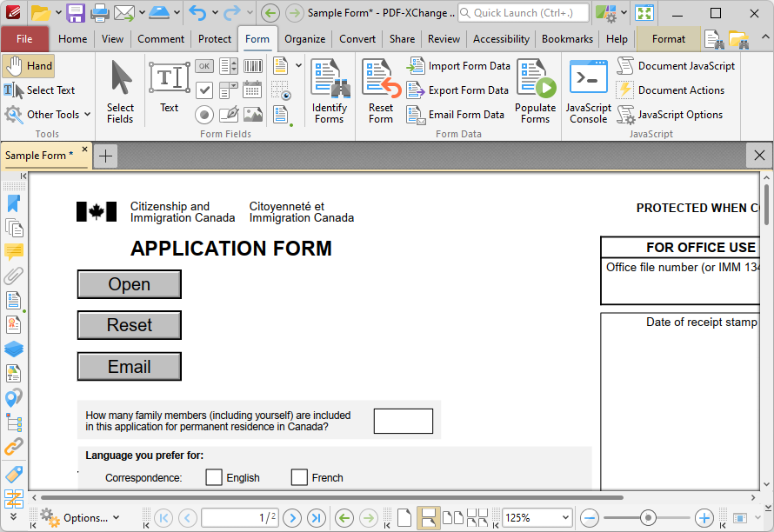Open Document JavaScript
This screenshot has height=532, width=774.
(x=676, y=66)
